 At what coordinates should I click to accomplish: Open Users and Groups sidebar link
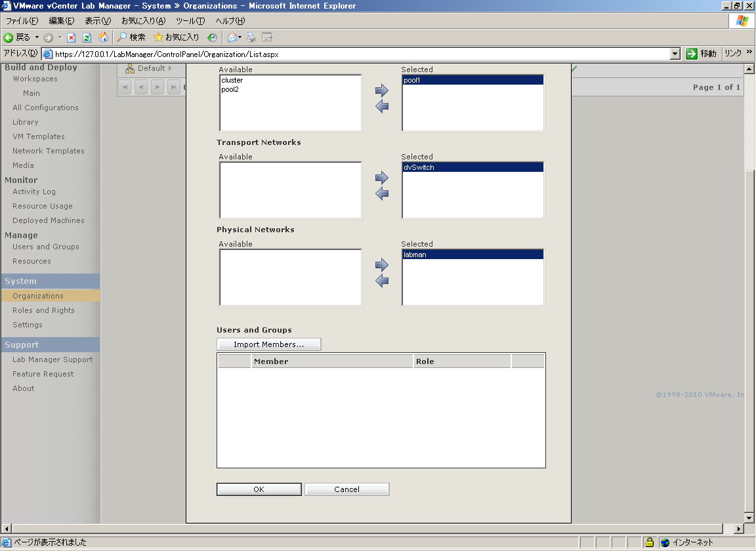[x=46, y=247]
